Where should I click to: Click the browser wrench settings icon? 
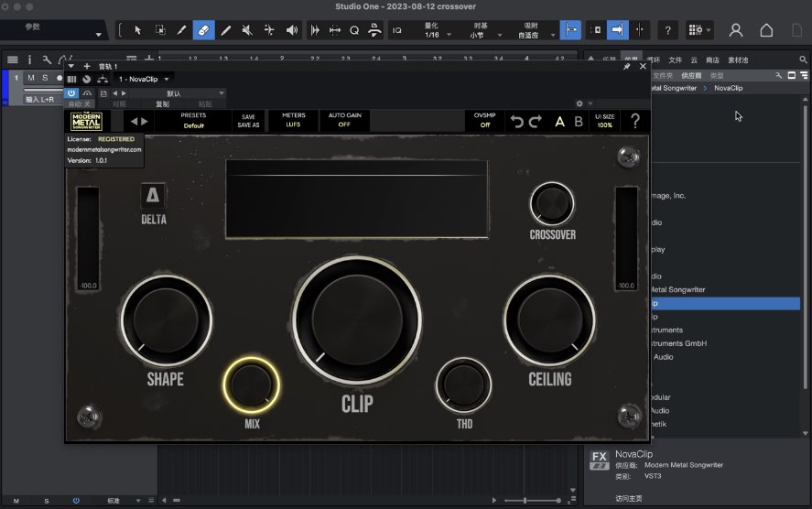(x=778, y=76)
